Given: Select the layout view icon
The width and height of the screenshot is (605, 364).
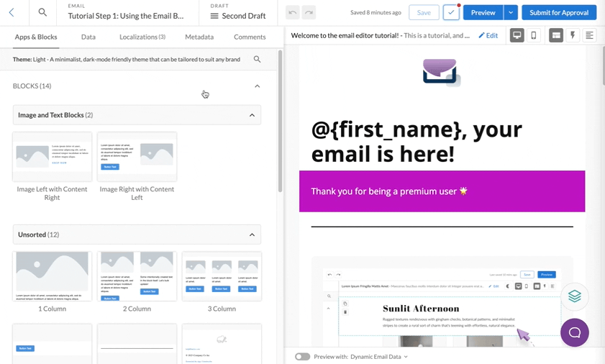Looking at the screenshot, I should (x=556, y=35).
